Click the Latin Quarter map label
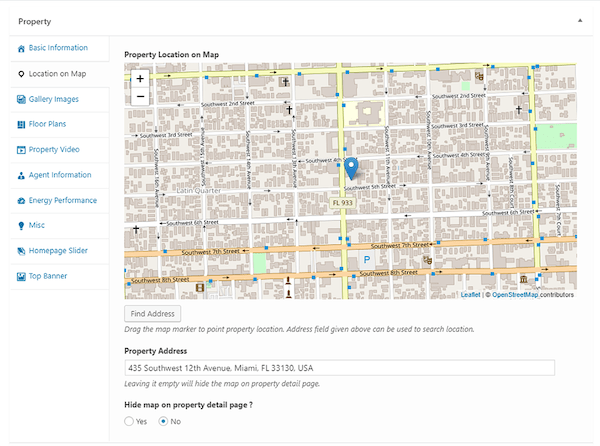 pos(199,190)
